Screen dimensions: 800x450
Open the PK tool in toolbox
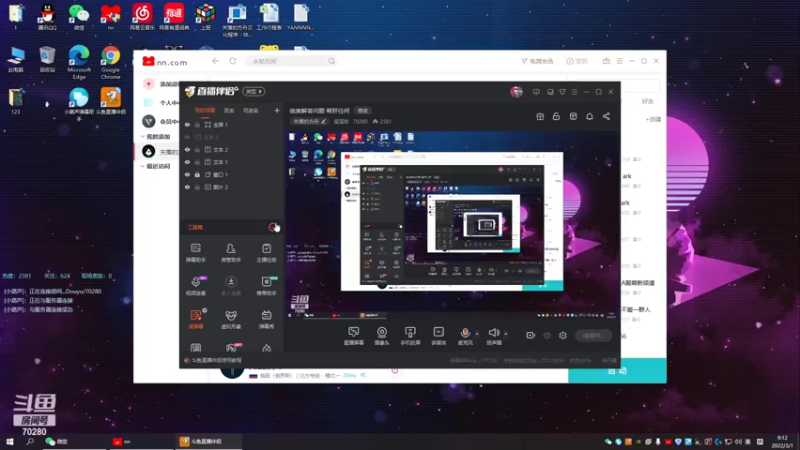(231, 348)
